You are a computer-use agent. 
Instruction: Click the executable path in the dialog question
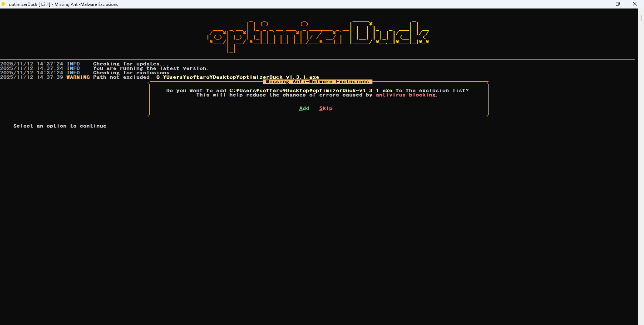coord(311,91)
